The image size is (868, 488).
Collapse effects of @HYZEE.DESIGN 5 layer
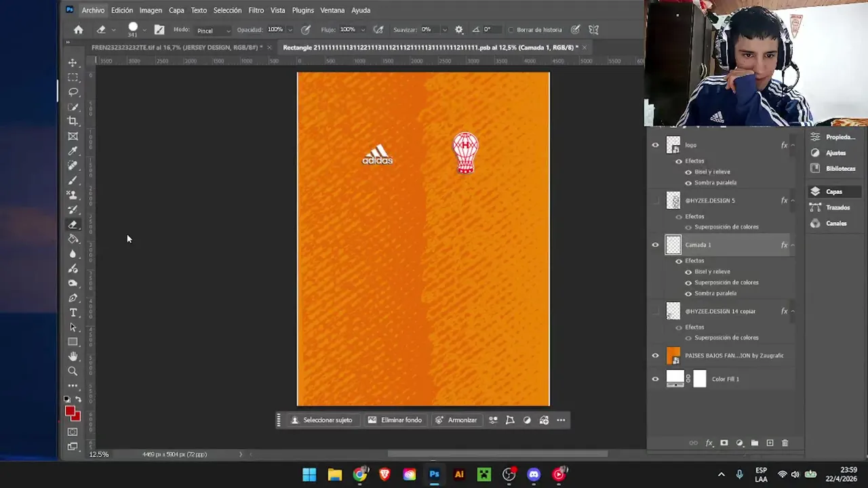point(793,201)
